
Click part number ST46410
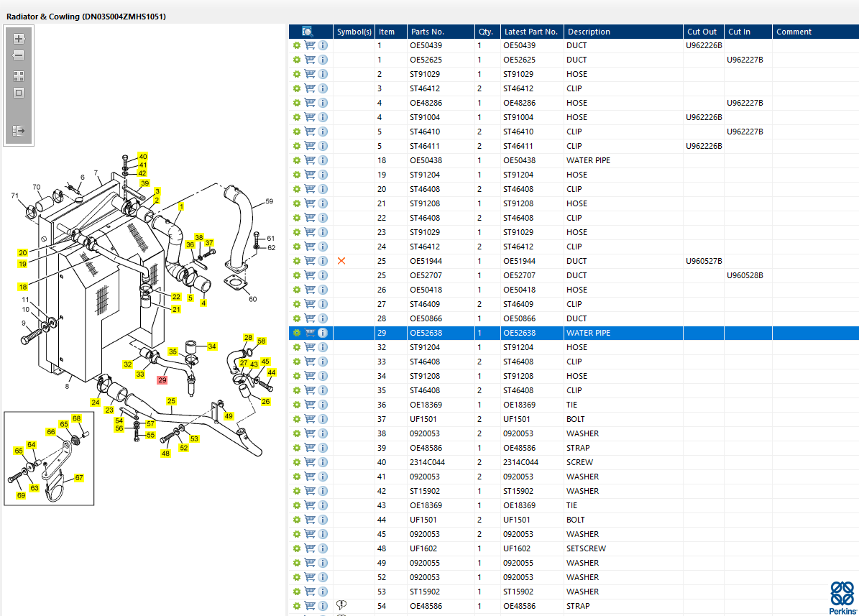click(425, 132)
